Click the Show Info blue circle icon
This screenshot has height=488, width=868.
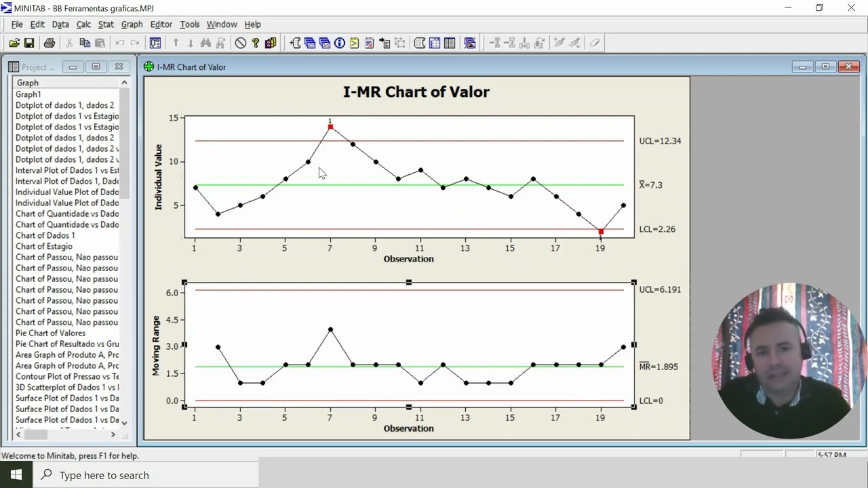(340, 43)
